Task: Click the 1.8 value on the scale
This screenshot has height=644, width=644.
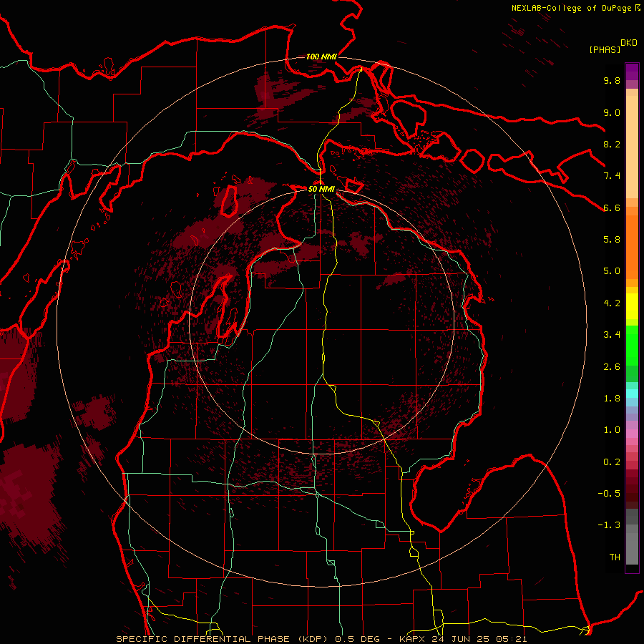Action: [x=612, y=399]
